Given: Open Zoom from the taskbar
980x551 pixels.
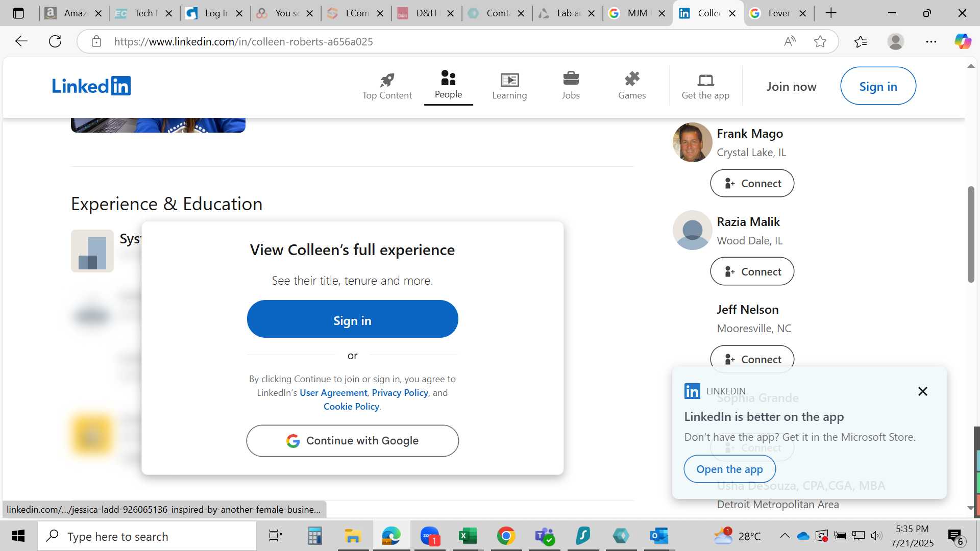Looking at the screenshot, I should tap(430, 536).
